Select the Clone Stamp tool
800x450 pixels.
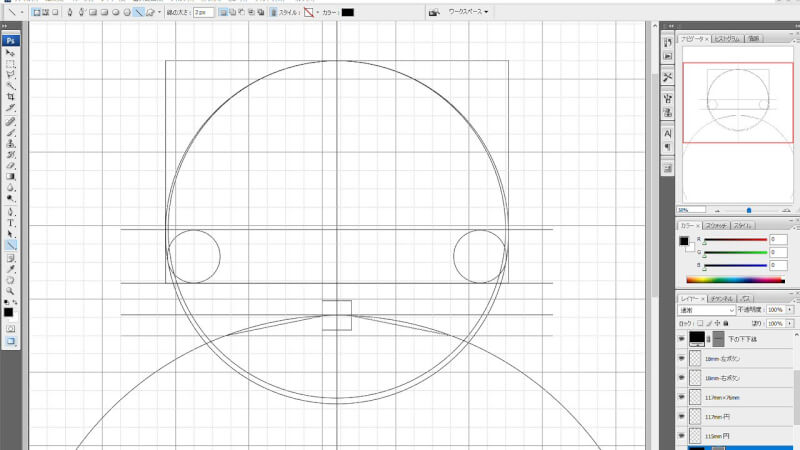coord(10,144)
